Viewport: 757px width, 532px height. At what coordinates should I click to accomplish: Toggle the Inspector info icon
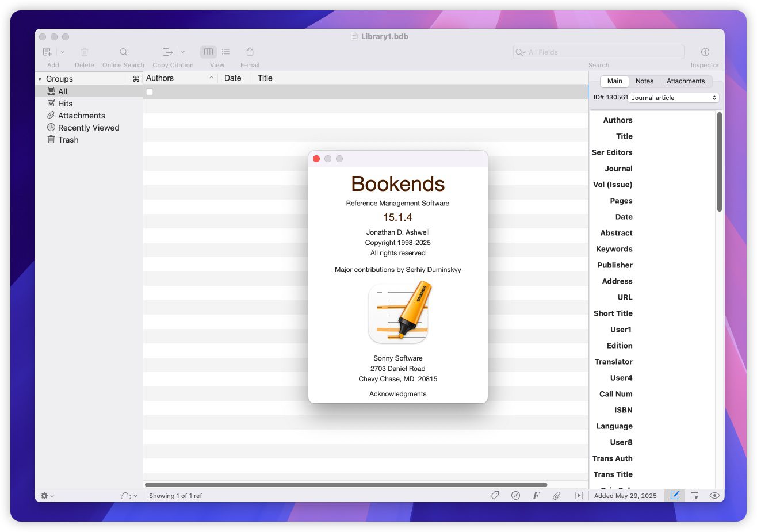(x=705, y=52)
